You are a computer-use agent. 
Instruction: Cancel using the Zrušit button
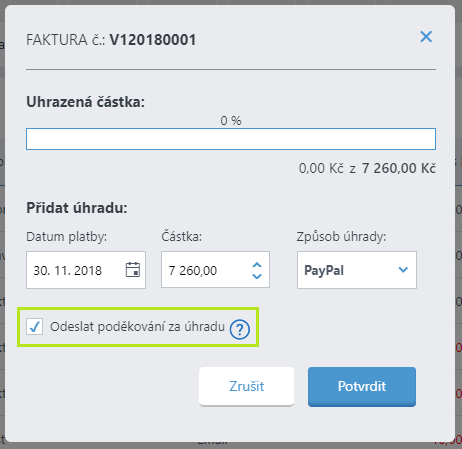(246, 386)
